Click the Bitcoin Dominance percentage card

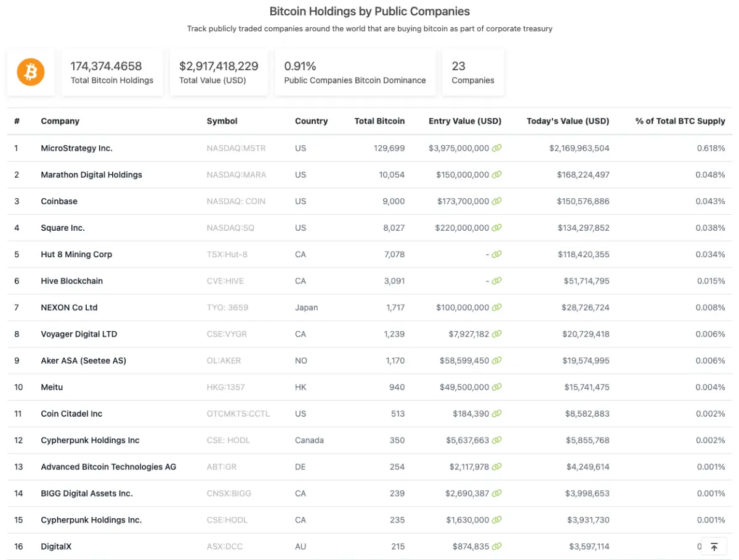(x=355, y=71)
